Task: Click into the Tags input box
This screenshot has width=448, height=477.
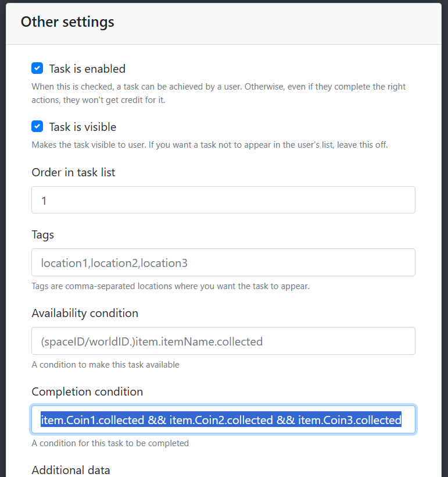Action: pyautogui.click(x=223, y=262)
